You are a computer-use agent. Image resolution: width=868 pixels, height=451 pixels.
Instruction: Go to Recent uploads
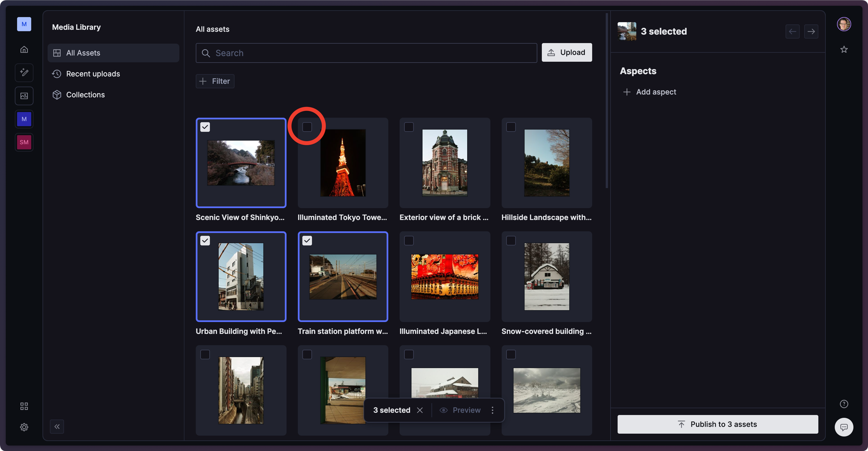tap(93, 74)
